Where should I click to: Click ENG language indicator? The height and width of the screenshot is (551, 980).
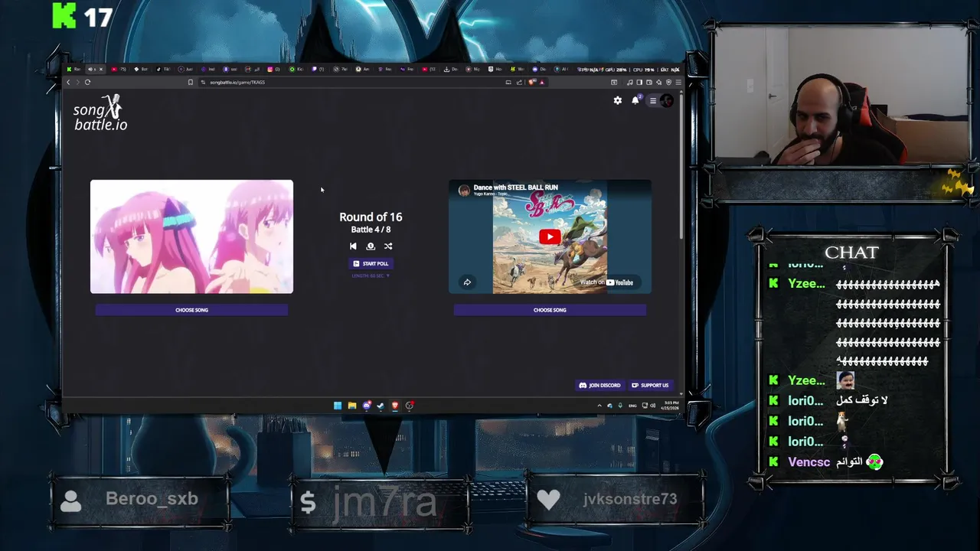click(x=632, y=406)
